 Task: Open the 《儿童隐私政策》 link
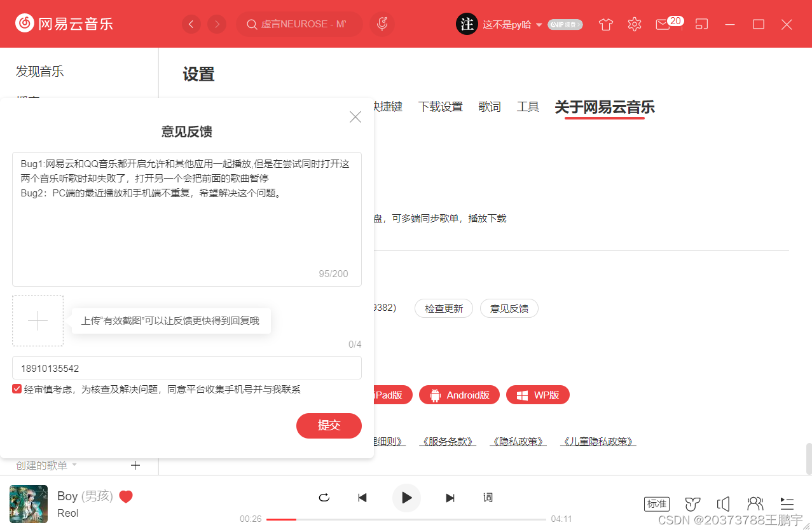(x=598, y=441)
